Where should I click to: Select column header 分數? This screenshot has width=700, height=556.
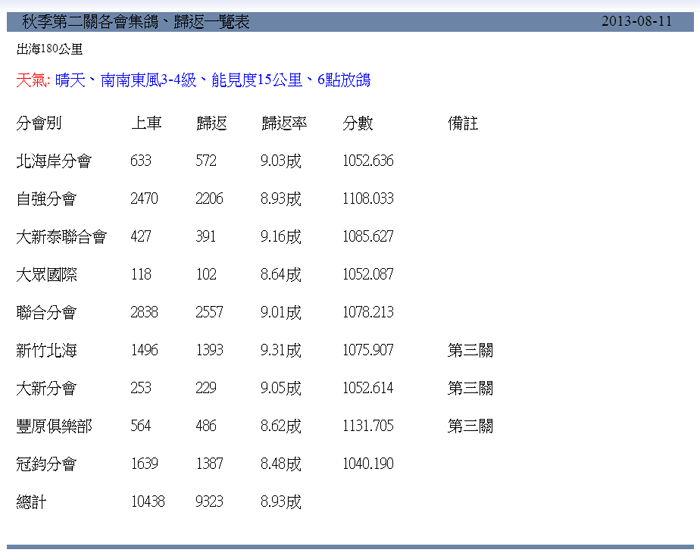point(358,123)
